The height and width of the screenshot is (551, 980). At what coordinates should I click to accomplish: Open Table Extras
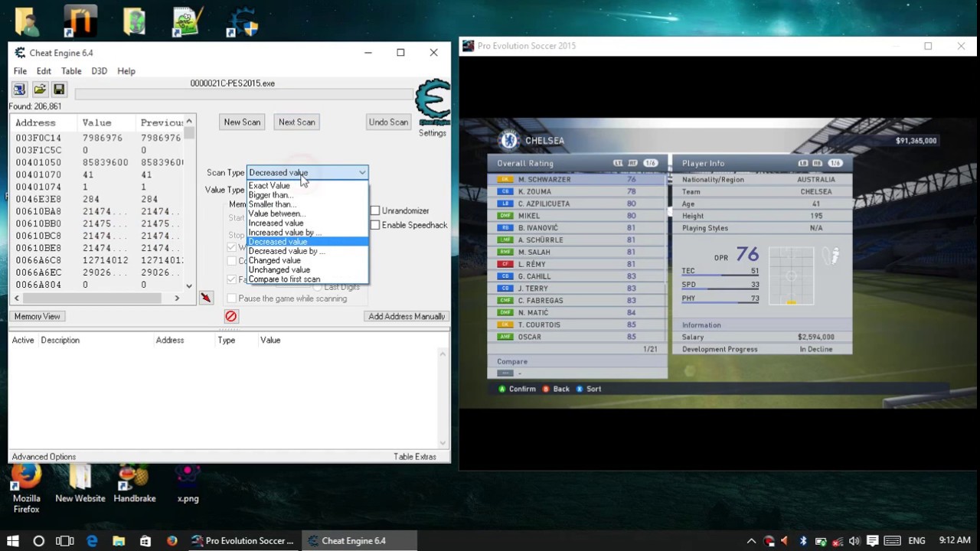pyautogui.click(x=415, y=457)
